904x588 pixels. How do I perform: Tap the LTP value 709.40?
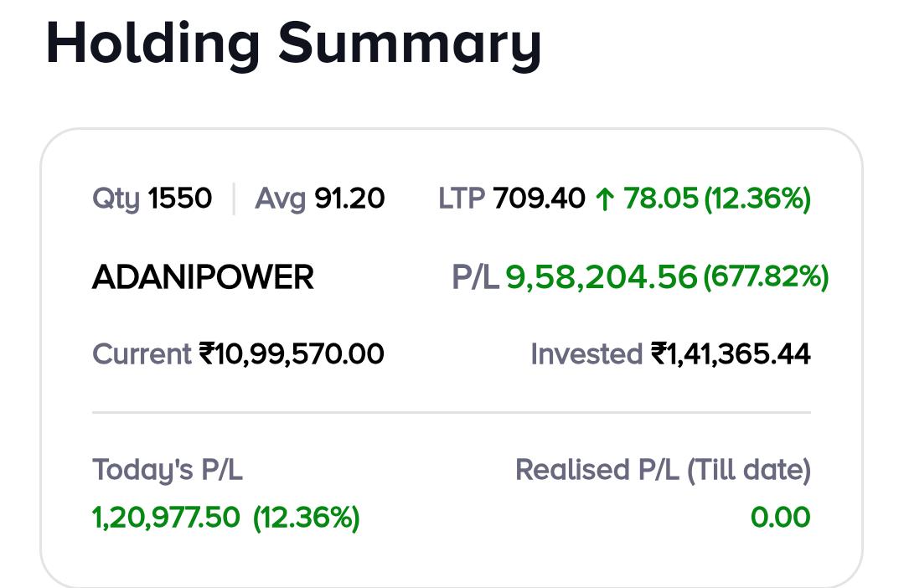539,199
